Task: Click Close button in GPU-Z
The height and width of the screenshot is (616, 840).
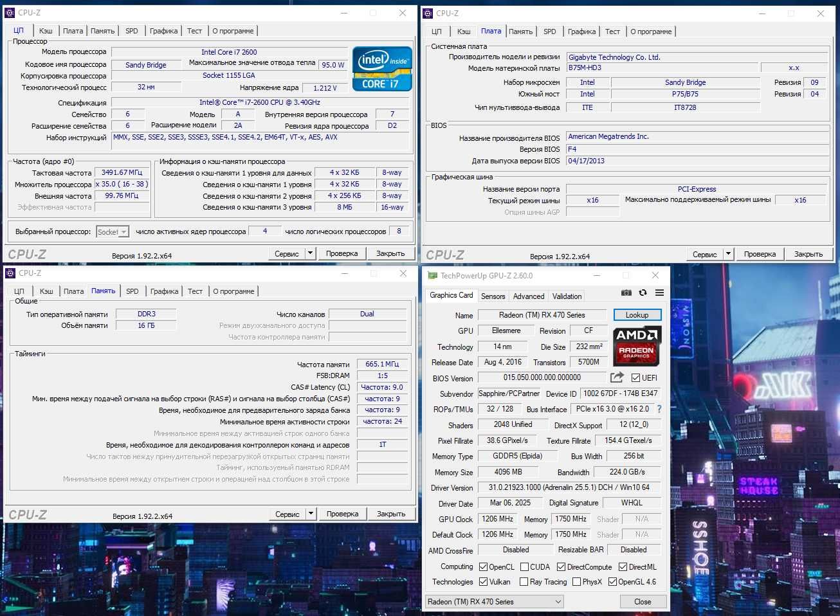Action: coord(643,602)
